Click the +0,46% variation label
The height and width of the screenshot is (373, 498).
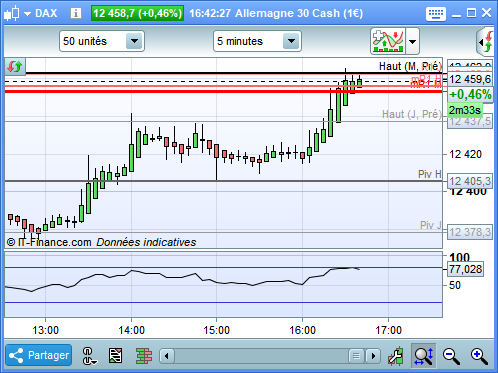(470, 95)
